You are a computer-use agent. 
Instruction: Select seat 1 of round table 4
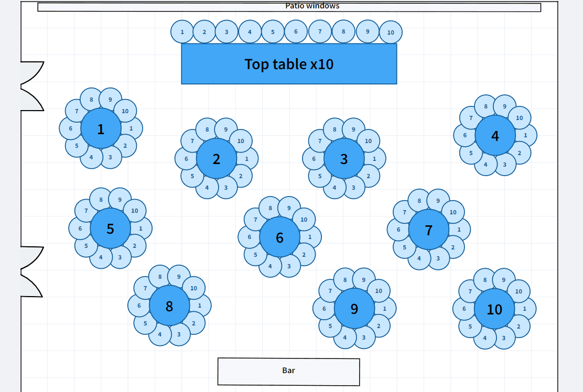click(525, 135)
